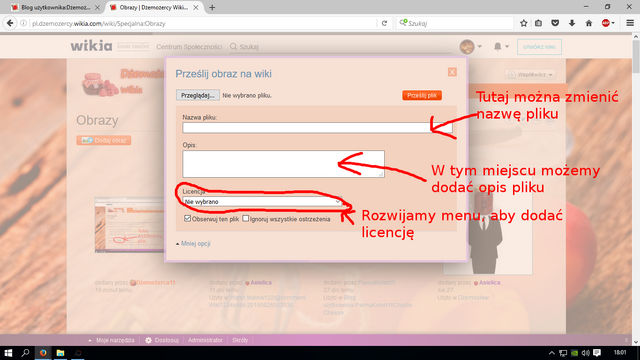Viewport: 640px width, 360px height.
Task: Reload the page with the refresh icon
Action: tap(384, 23)
